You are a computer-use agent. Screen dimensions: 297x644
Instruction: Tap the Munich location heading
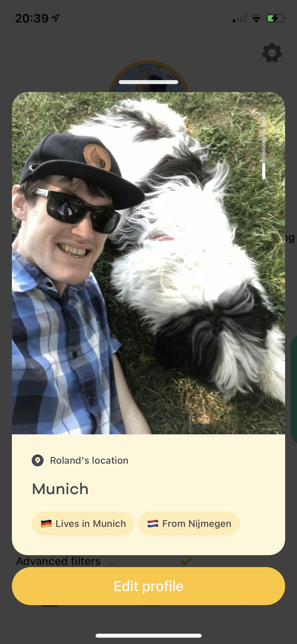pyautogui.click(x=60, y=489)
